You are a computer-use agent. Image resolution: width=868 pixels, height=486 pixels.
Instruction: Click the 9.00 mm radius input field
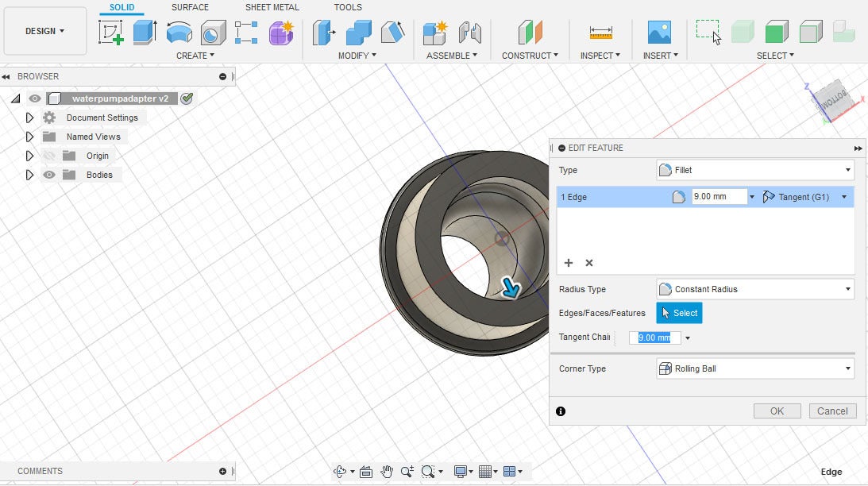[719, 197]
